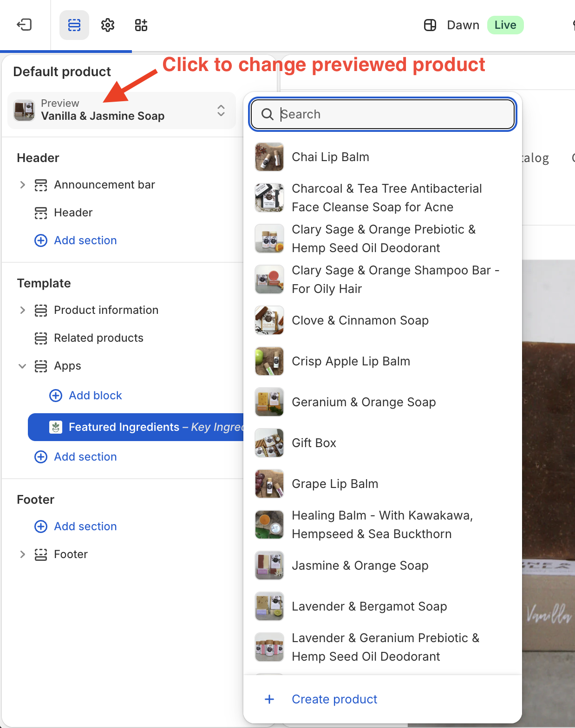Image resolution: width=575 pixels, height=728 pixels.
Task: Choose Geranium & Orange Soap product
Action: click(x=364, y=402)
